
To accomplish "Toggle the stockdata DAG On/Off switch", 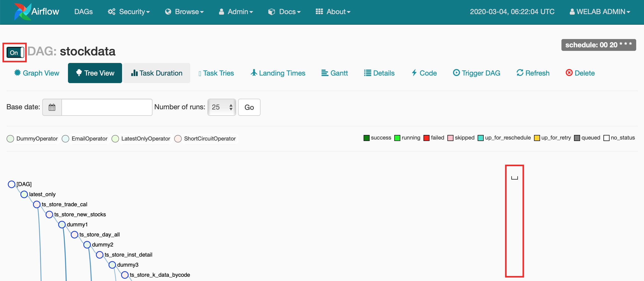I will click(x=15, y=53).
